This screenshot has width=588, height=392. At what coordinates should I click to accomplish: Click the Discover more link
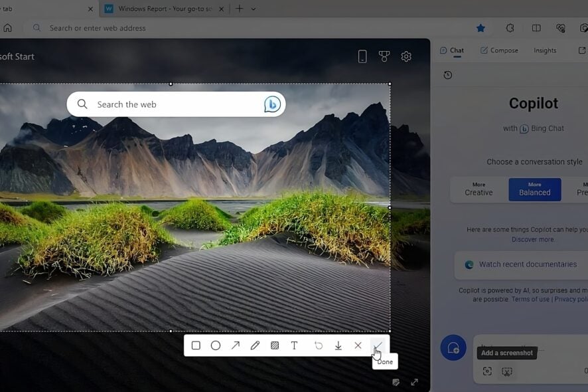(533, 240)
